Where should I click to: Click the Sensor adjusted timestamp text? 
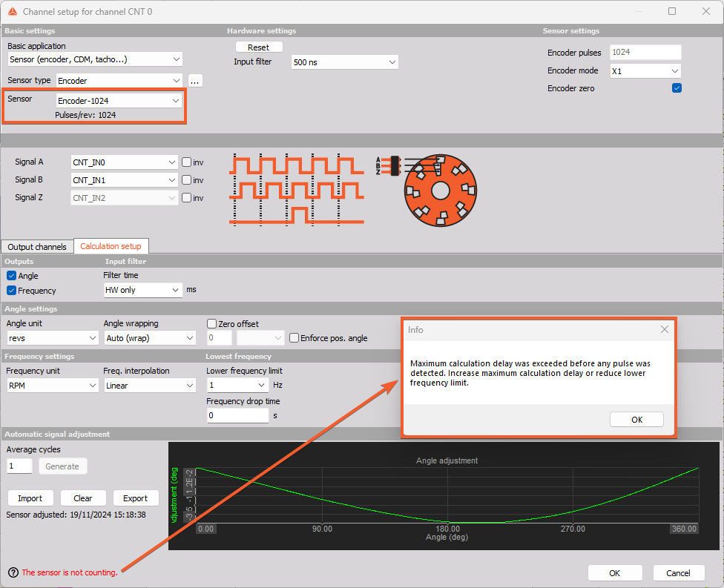pyautogui.click(x=76, y=515)
